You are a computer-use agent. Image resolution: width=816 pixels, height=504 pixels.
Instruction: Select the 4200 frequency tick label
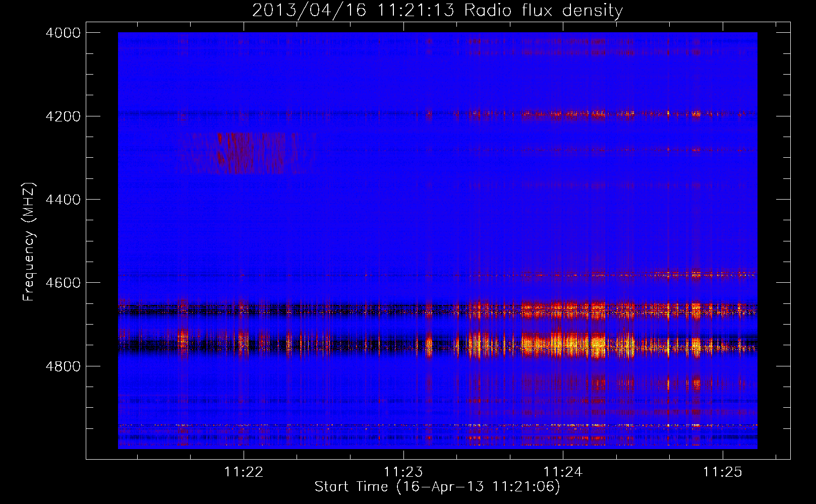[x=63, y=116]
